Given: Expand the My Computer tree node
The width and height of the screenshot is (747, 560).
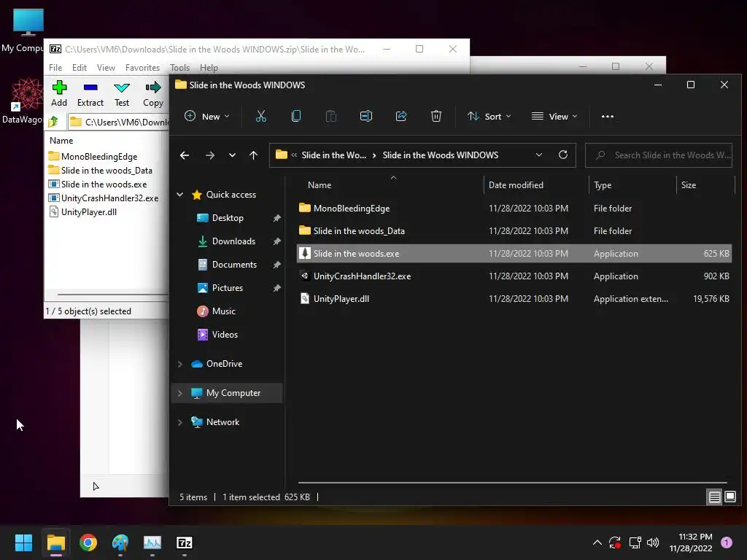Looking at the screenshot, I should click(x=180, y=393).
